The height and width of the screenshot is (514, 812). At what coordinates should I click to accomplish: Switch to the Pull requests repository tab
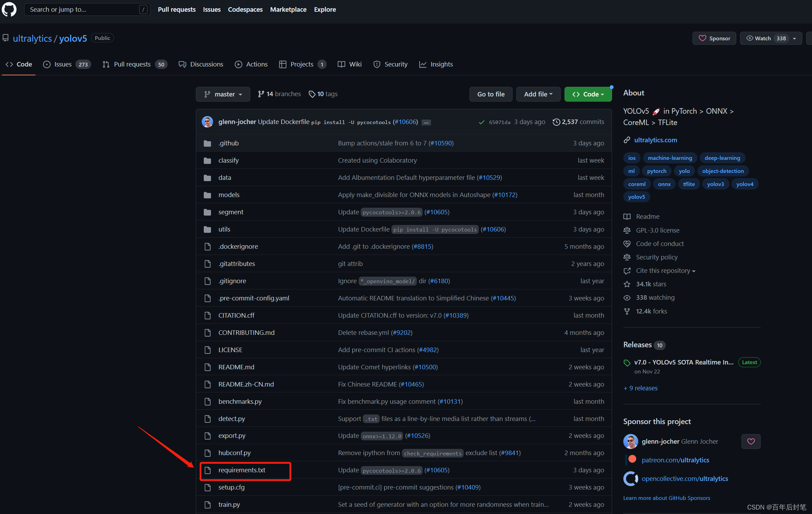(x=135, y=64)
